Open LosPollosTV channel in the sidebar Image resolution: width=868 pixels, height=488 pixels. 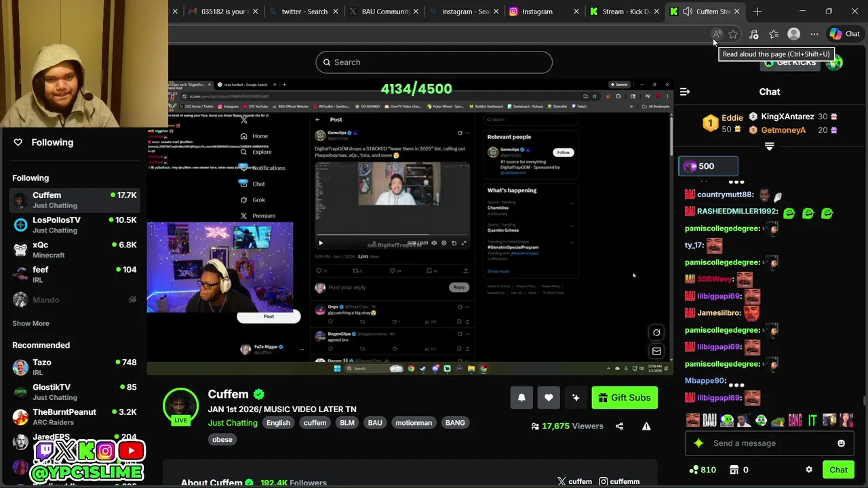75,225
